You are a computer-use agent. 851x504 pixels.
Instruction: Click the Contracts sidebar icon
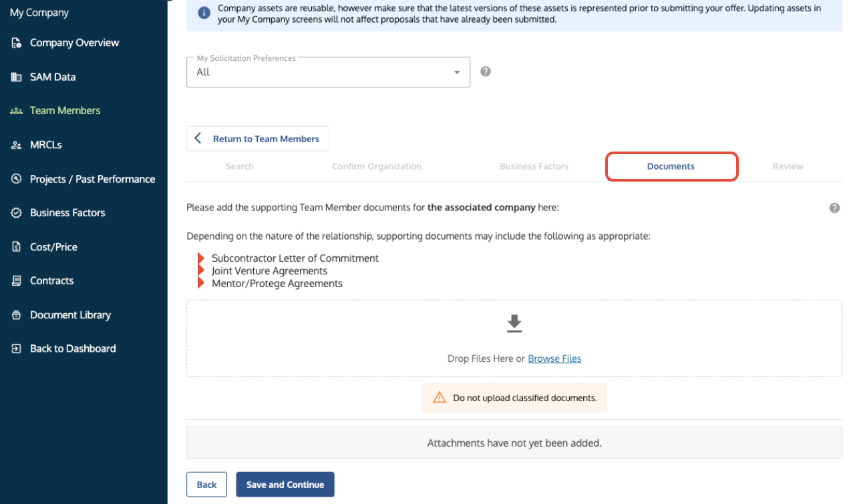click(17, 281)
